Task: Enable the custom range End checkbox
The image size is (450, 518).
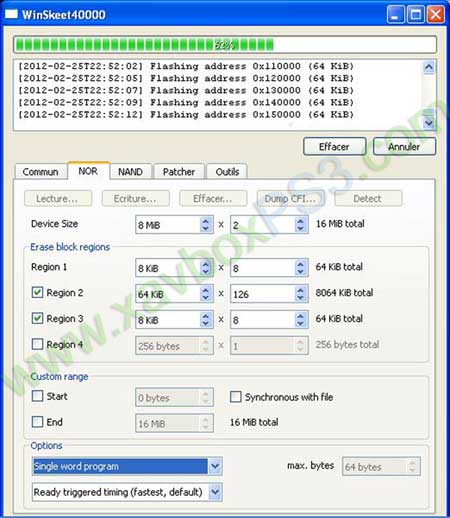Action: tap(37, 422)
